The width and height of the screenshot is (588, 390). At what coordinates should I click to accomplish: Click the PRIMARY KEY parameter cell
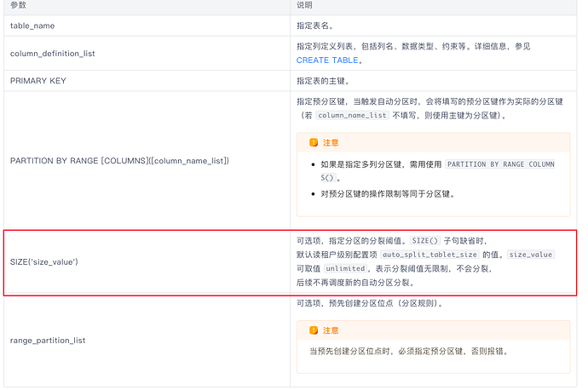pyautogui.click(x=147, y=81)
